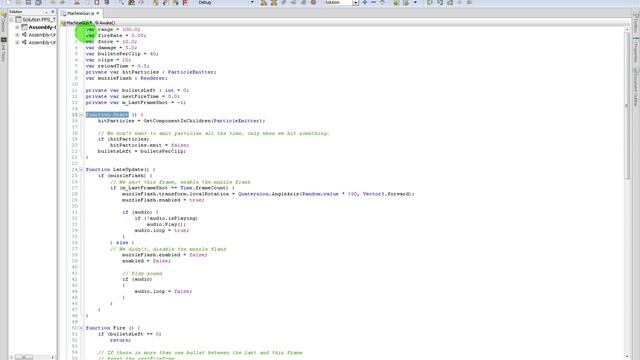Click the GetComponentInChildren(ParticleEmitter) line
The width and height of the screenshot is (640, 360).
coord(181,121)
